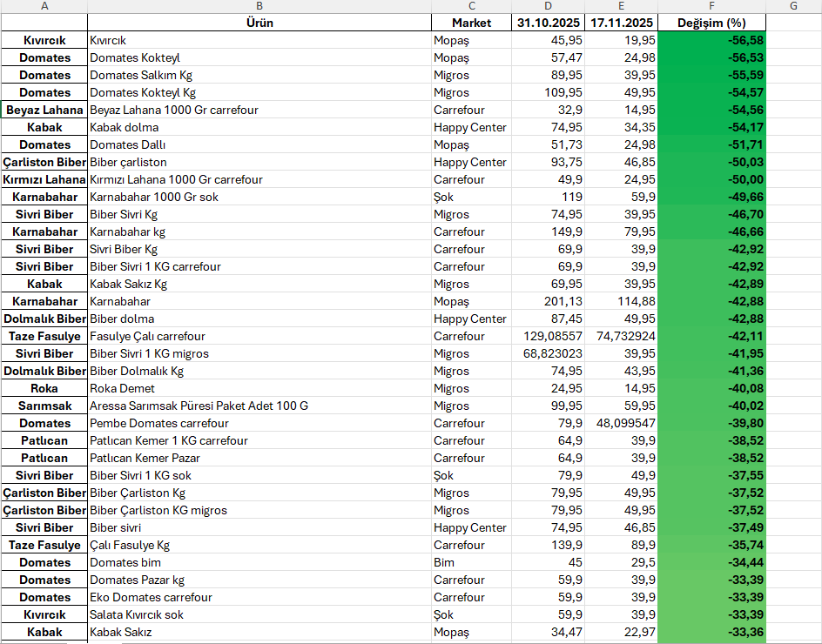Viewport: 822px width, 644px height.
Task: Click Beyaz Lahana 1000 Gr carrefour cell
Action: click(x=259, y=110)
